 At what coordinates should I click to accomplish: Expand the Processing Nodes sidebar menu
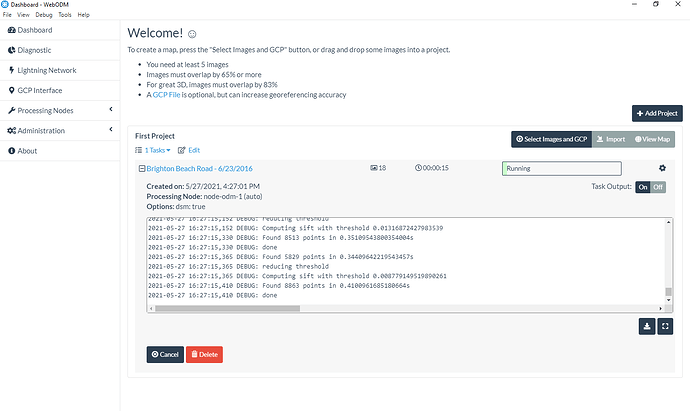[x=60, y=110]
